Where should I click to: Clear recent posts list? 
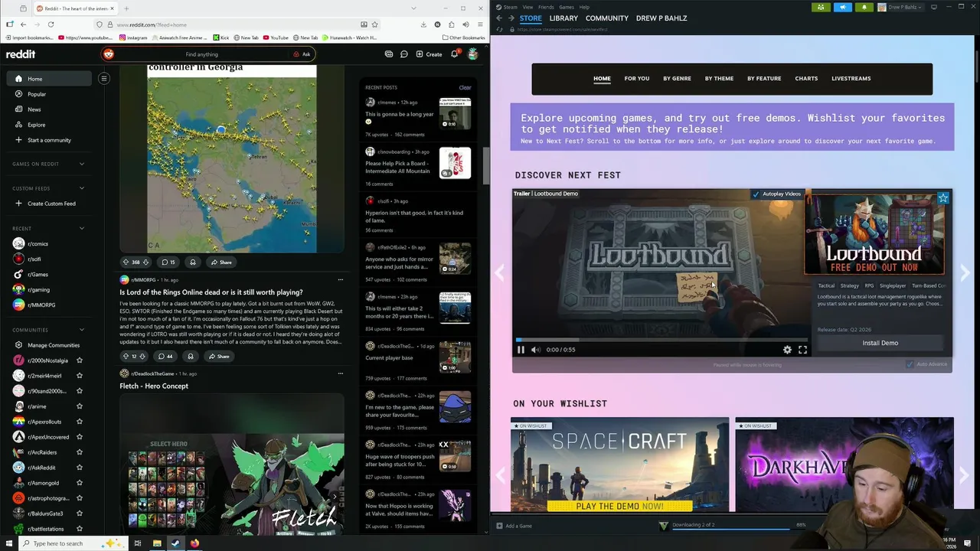tap(465, 87)
